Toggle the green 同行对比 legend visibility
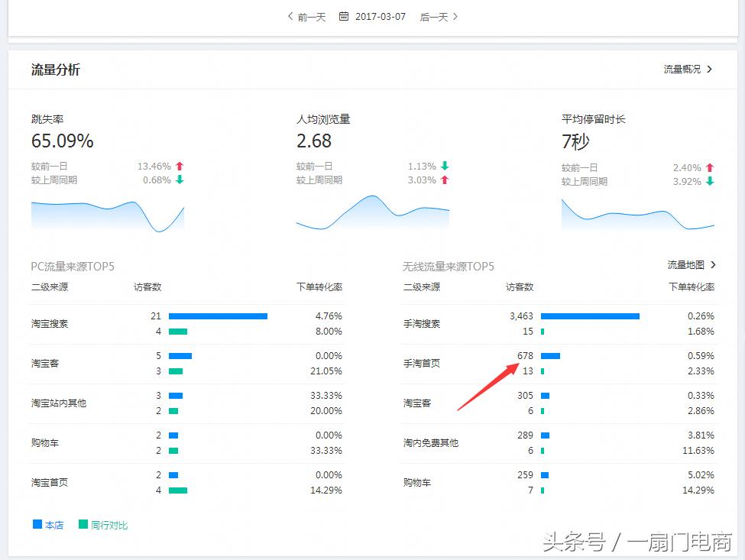745x560 pixels. 103,525
